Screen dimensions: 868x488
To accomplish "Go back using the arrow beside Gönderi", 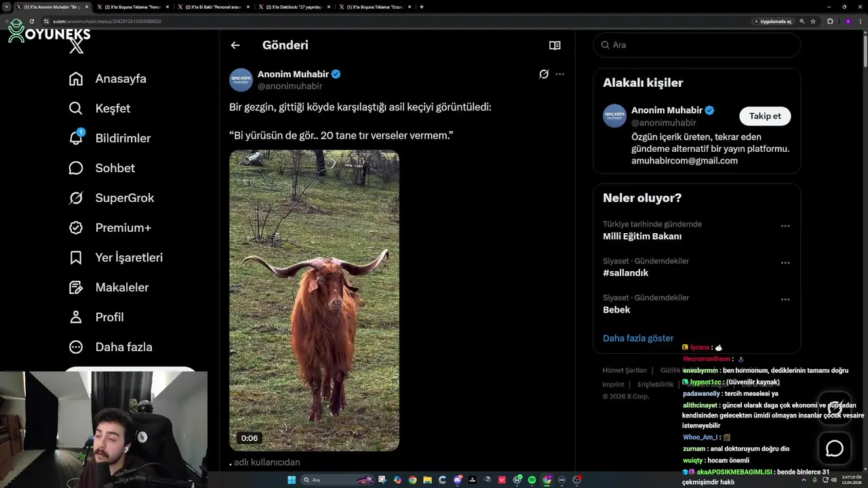I will 235,45.
